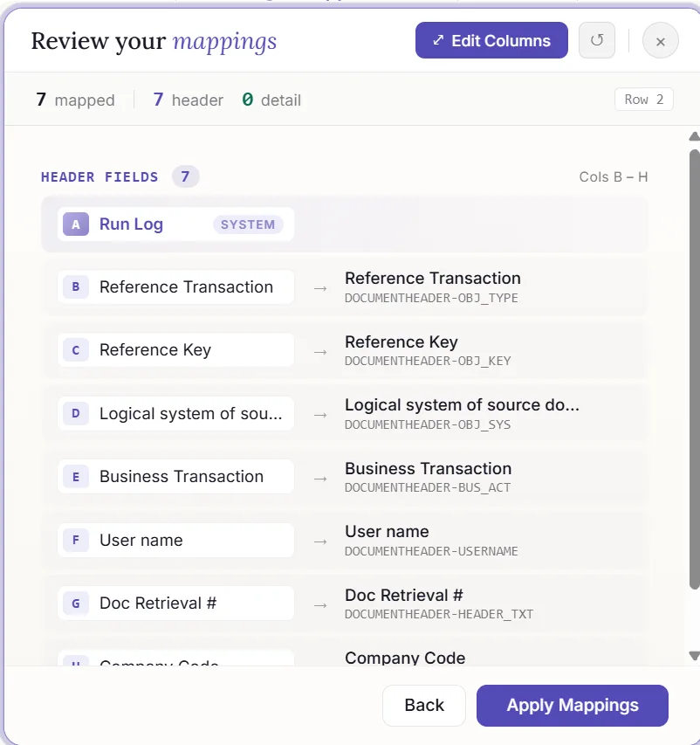Click the SYSTEM tag badge
Viewport: 700px width, 745px height.
tap(248, 224)
